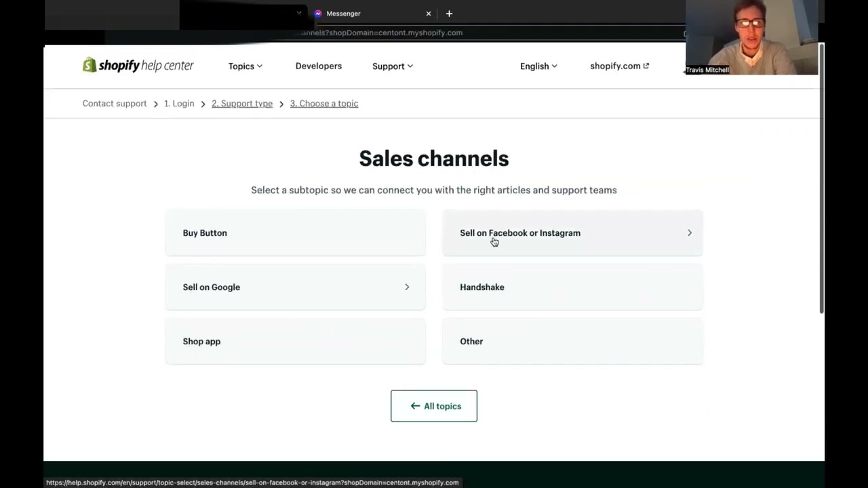This screenshot has width=868, height=488.
Task: Expand the Topics dropdown menu
Action: [x=245, y=66]
